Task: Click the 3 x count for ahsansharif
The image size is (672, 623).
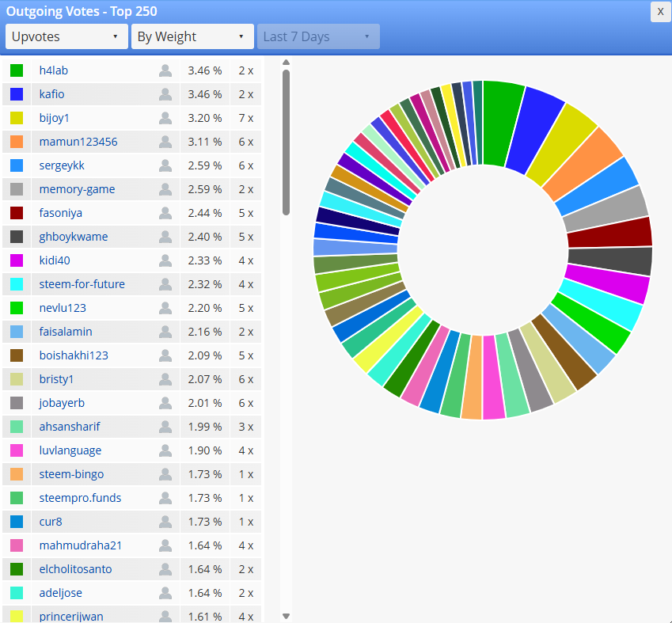Action: (x=246, y=427)
